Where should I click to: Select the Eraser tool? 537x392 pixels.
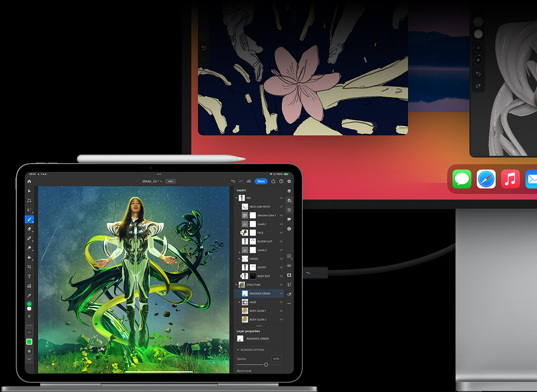29,229
